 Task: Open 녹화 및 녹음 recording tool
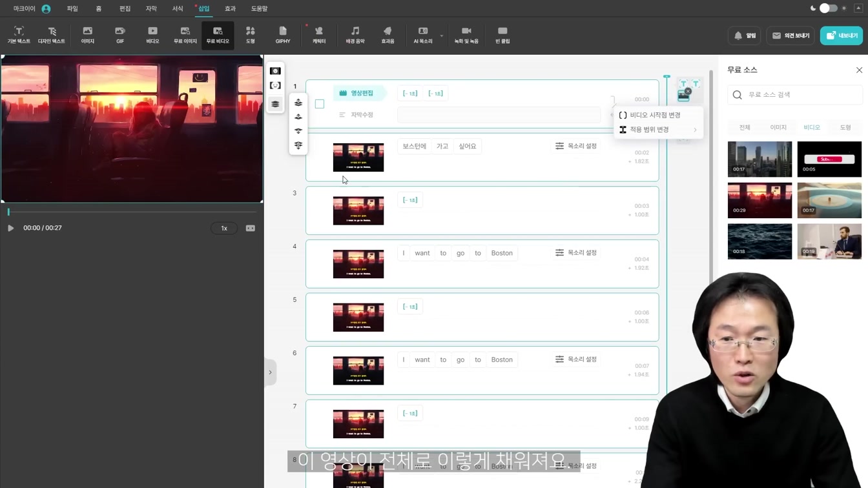point(466,35)
